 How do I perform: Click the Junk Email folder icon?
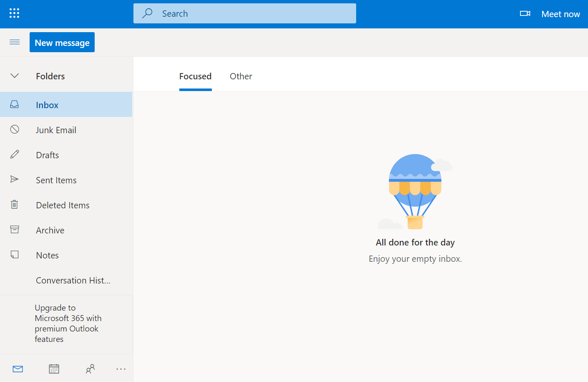tap(14, 129)
